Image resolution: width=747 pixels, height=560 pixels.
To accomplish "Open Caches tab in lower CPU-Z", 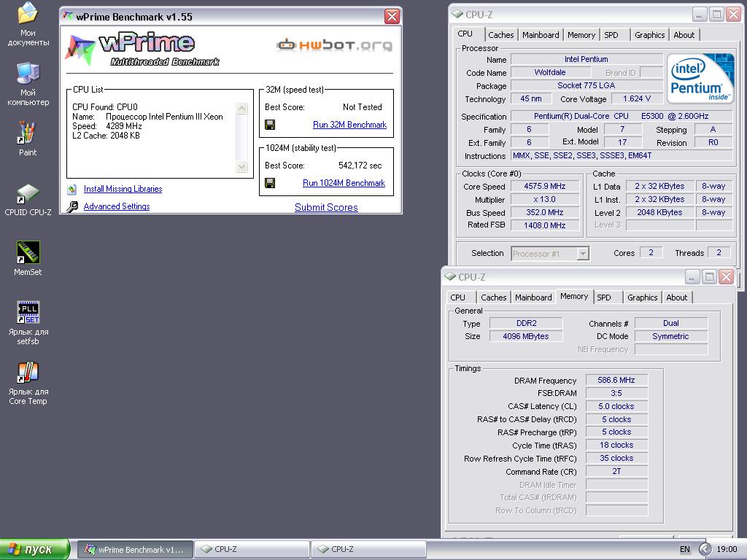I will 494,297.
